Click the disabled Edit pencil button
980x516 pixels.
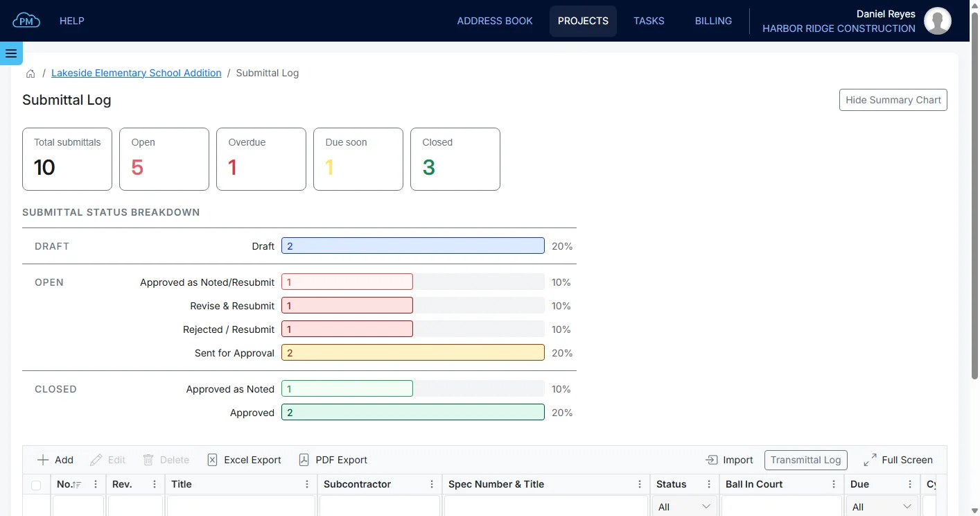pos(108,460)
